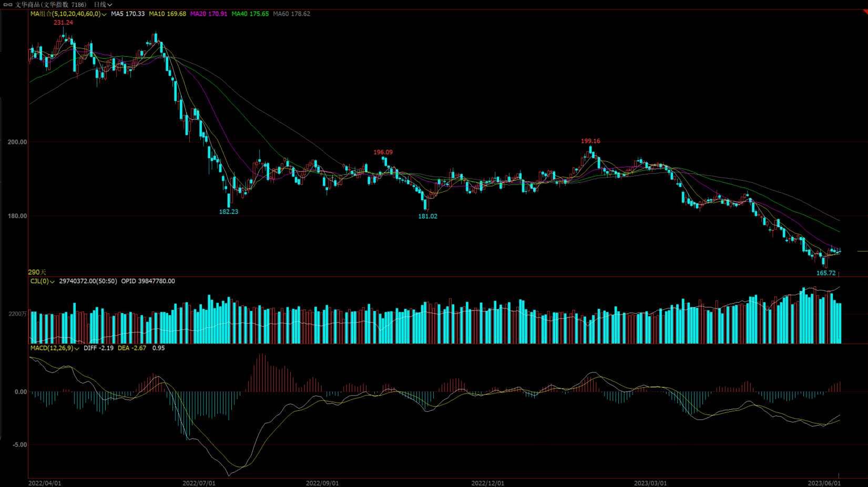This screenshot has width=868, height=487.
Task: Click the 2022/09/01 date on time axis
Action: 322,483
